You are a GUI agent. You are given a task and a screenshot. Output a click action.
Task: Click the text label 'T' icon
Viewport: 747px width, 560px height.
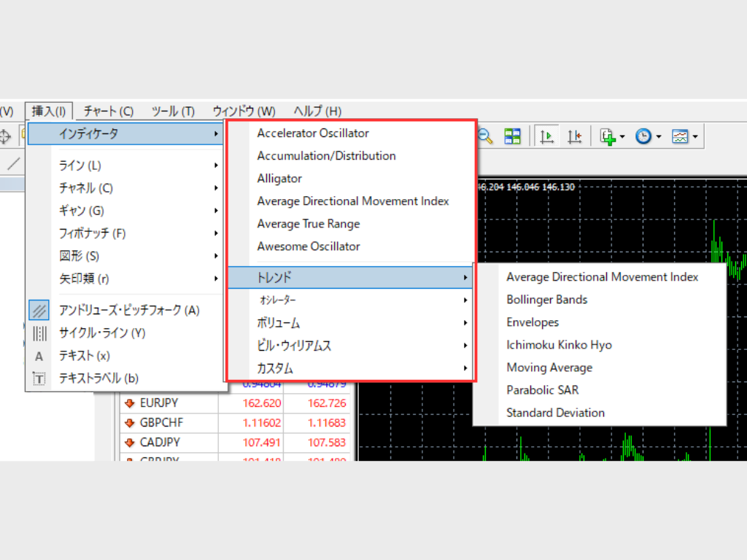[x=39, y=379]
